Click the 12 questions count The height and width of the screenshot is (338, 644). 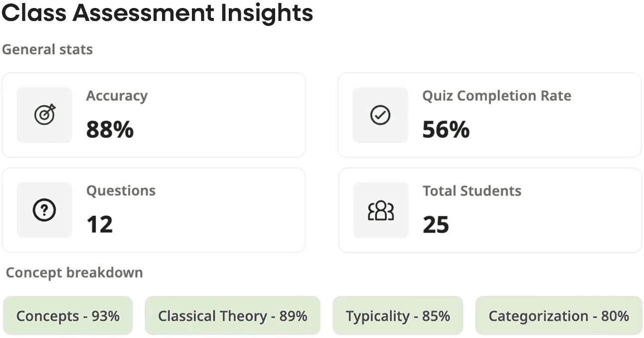[99, 224]
